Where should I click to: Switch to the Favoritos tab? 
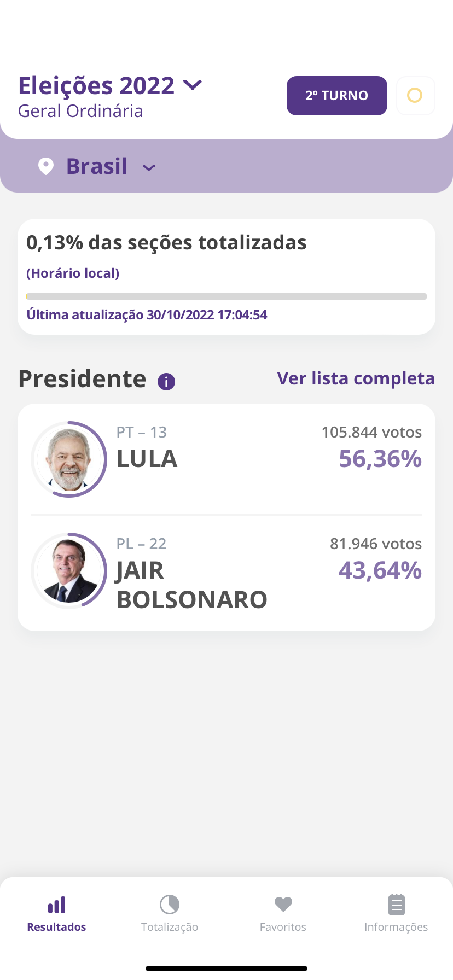(283, 926)
